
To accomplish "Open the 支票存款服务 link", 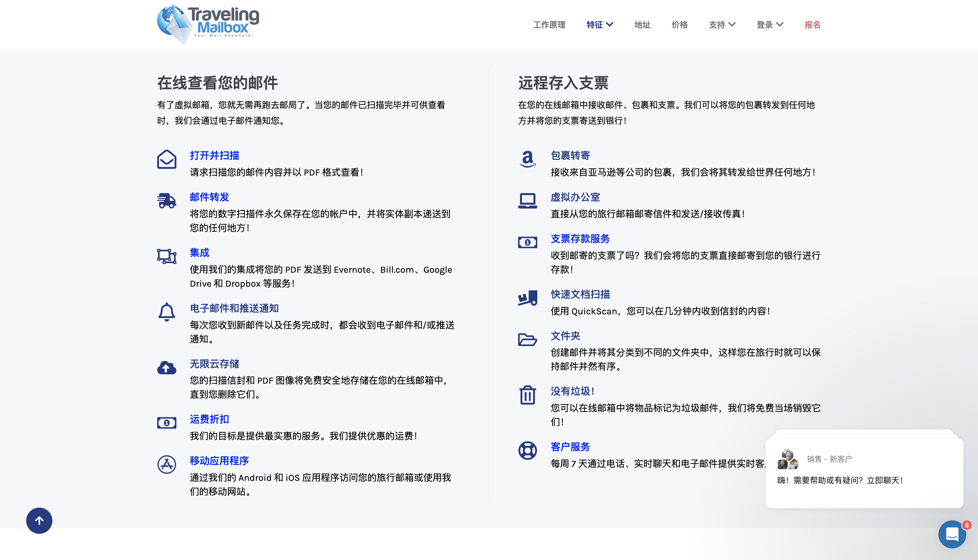I will click(x=580, y=238).
